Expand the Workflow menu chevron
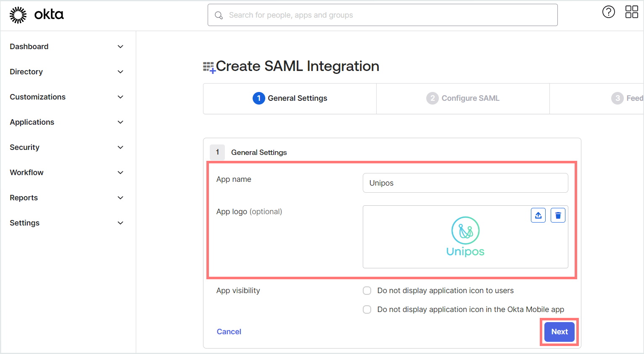This screenshot has width=644, height=354. tap(120, 173)
